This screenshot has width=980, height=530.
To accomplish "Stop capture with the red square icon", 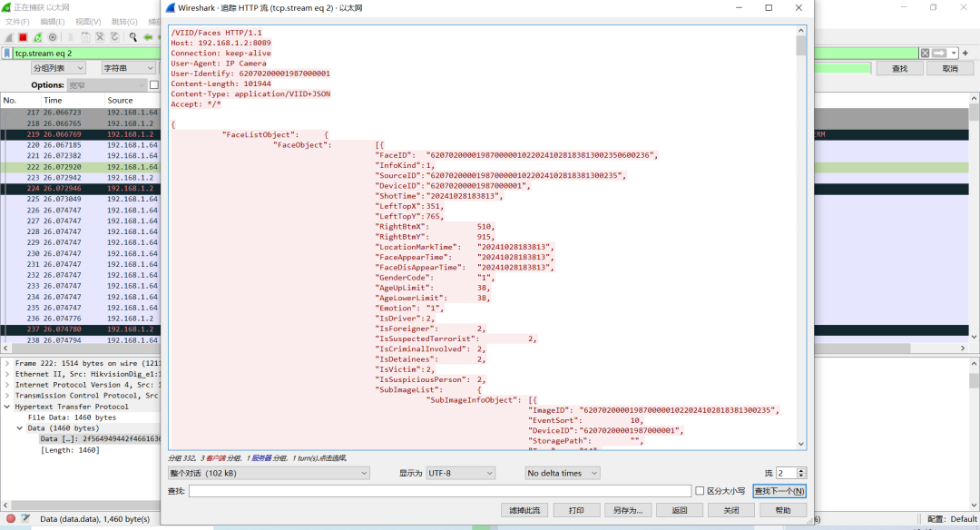I will coord(23,37).
